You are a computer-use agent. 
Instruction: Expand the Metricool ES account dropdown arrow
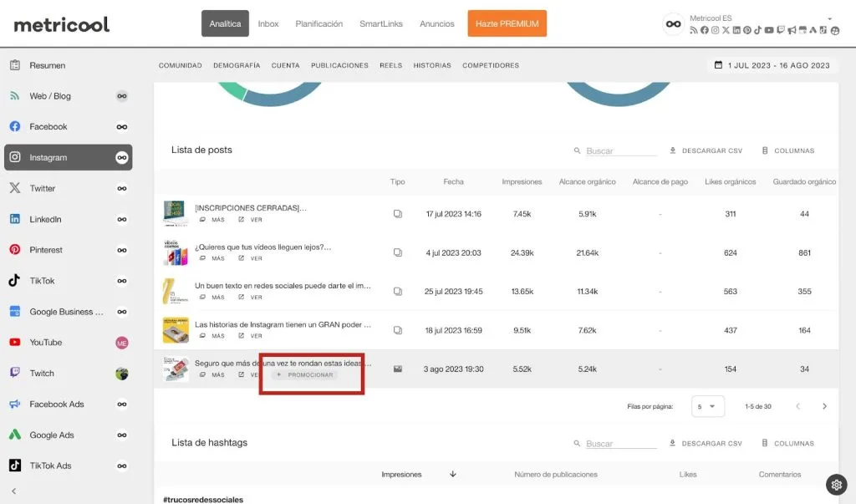tap(830, 18)
